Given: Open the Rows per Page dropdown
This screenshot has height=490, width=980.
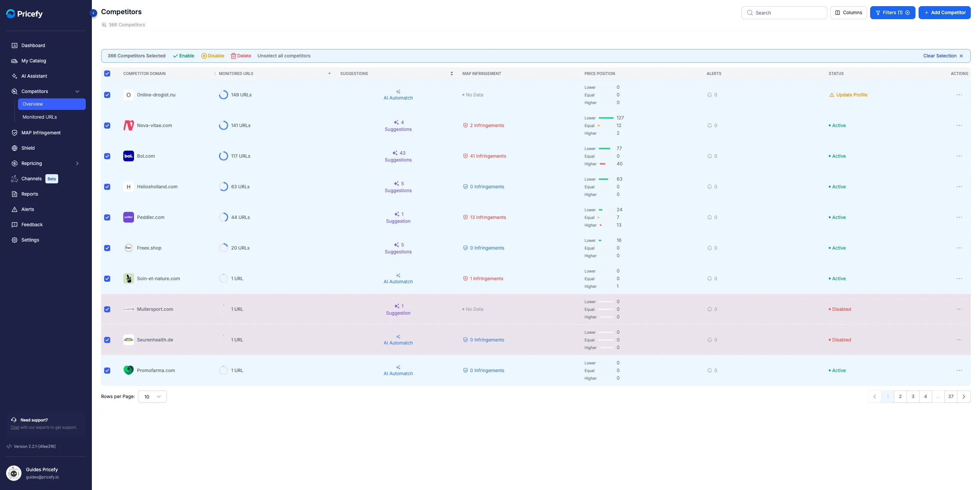Looking at the screenshot, I should click(152, 397).
